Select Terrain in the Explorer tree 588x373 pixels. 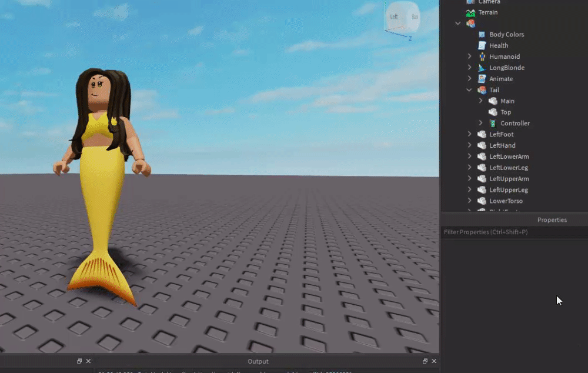[x=488, y=12]
